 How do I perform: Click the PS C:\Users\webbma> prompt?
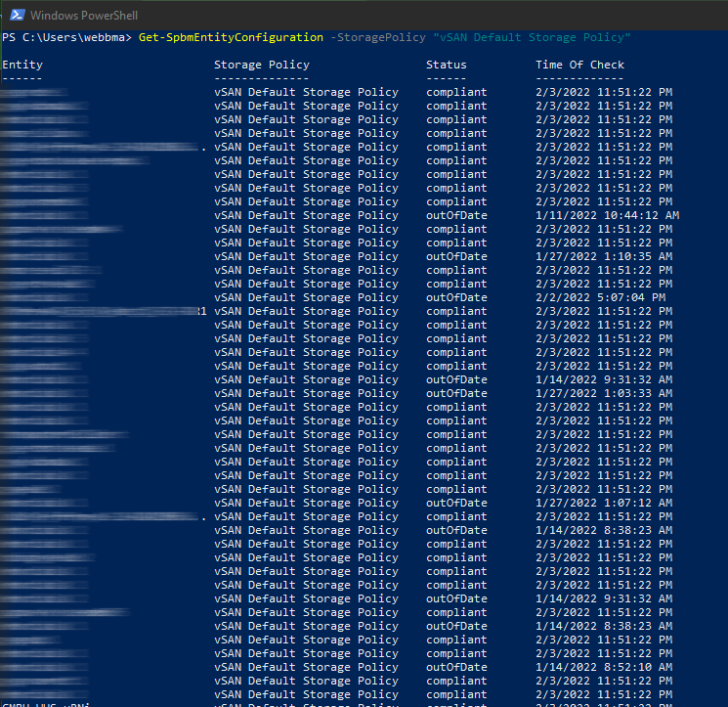pos(66,37)
